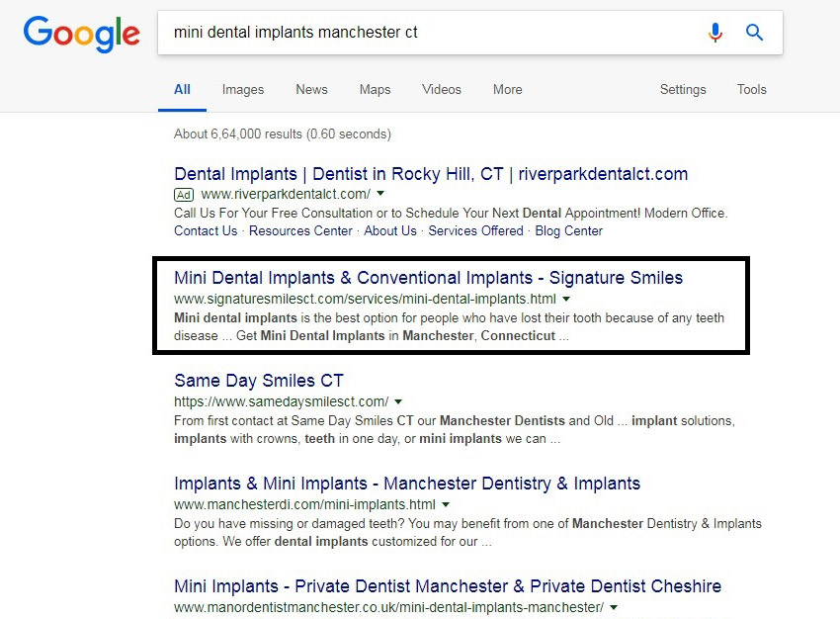Screen dimensions: 840x619
Task: Click the Google logo
Action: pyautogui.click(x=81, y=34)
